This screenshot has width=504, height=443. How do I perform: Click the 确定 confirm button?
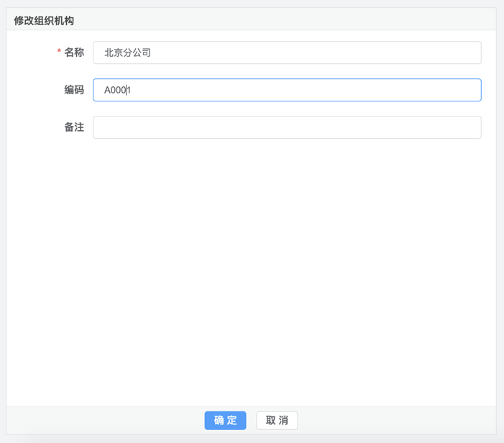[225, 420]
